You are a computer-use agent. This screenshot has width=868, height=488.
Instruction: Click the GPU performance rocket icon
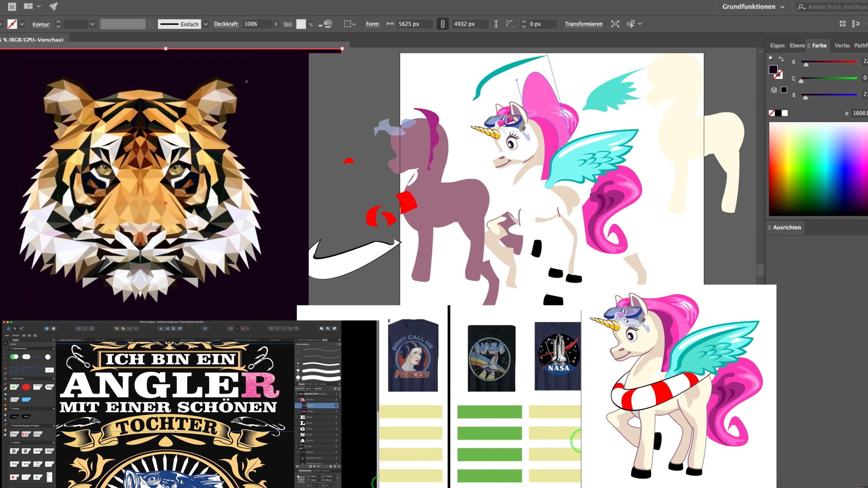(53, 6)
